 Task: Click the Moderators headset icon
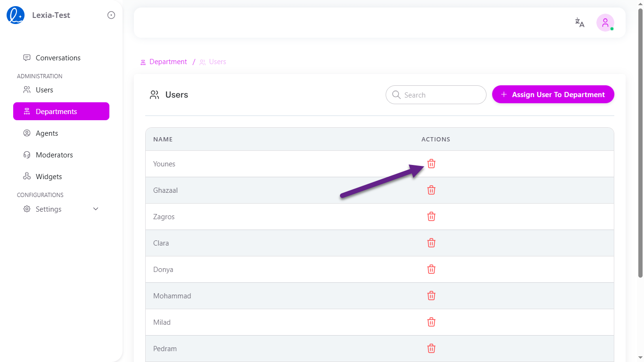27,155
